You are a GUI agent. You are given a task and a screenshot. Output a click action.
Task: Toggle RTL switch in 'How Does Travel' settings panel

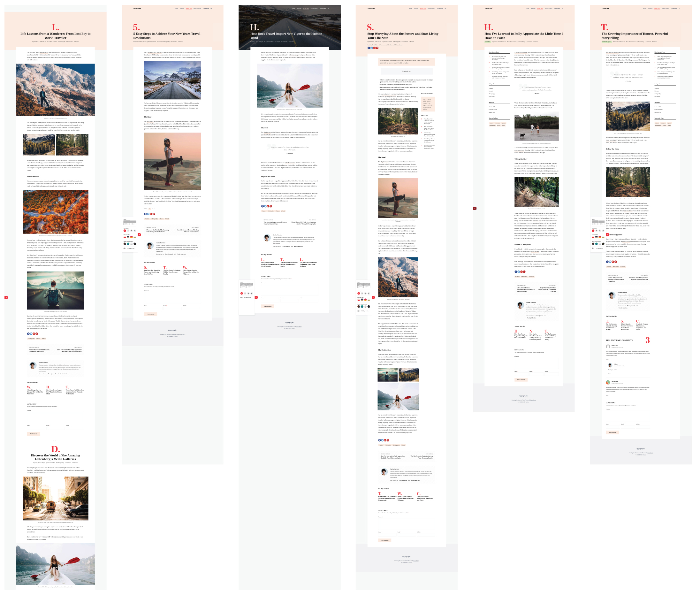click(241, 297)
